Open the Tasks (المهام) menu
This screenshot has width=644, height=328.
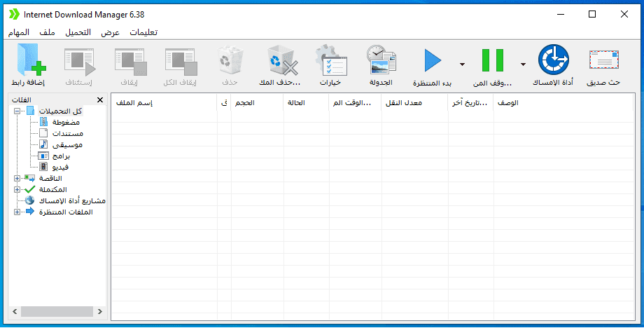[x=19, y=32]
